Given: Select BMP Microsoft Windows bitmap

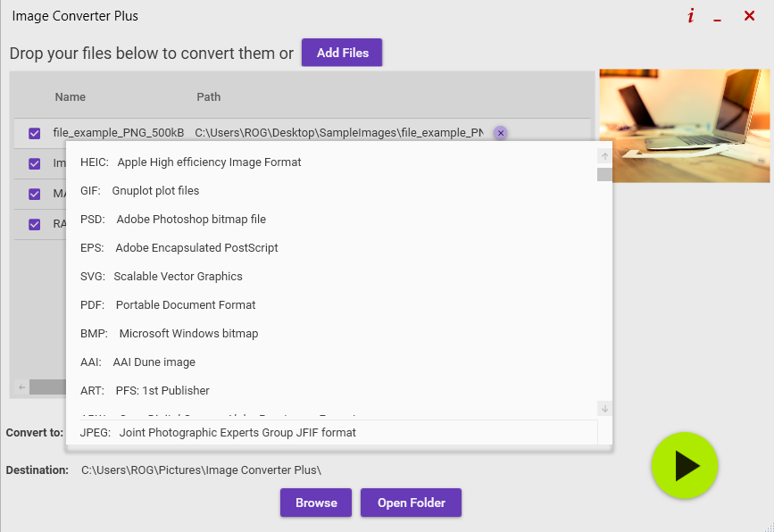Looking at the screenshot, I should (x=331, y=334).
